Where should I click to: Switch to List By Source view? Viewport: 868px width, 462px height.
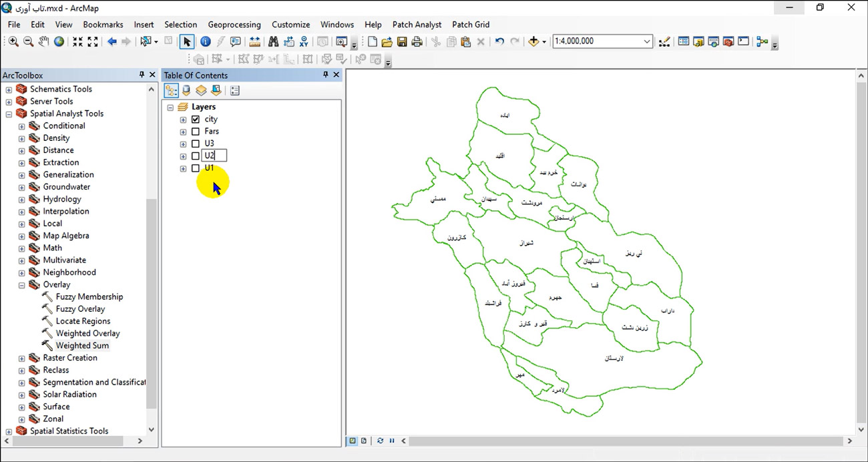[x=186, y=91]
